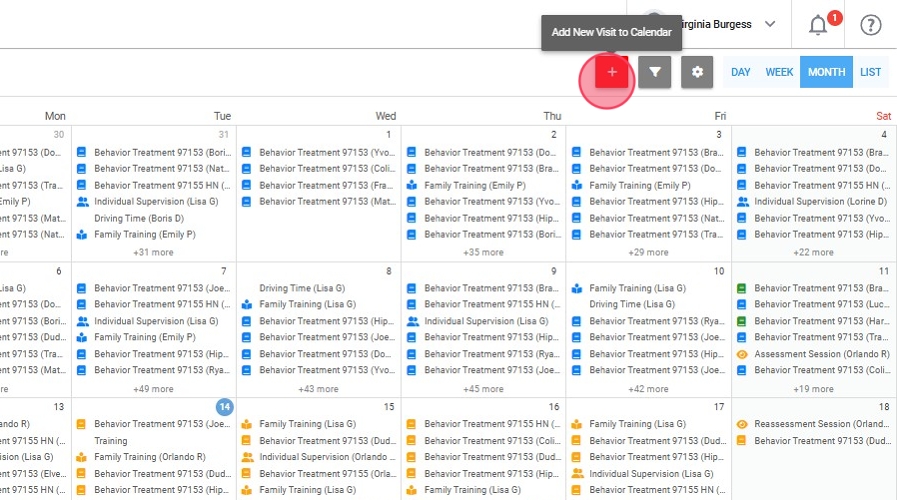The image size is (897, 500).
Task: Show +19 more events on Saturday 11
Action: (x=813, y=389)
